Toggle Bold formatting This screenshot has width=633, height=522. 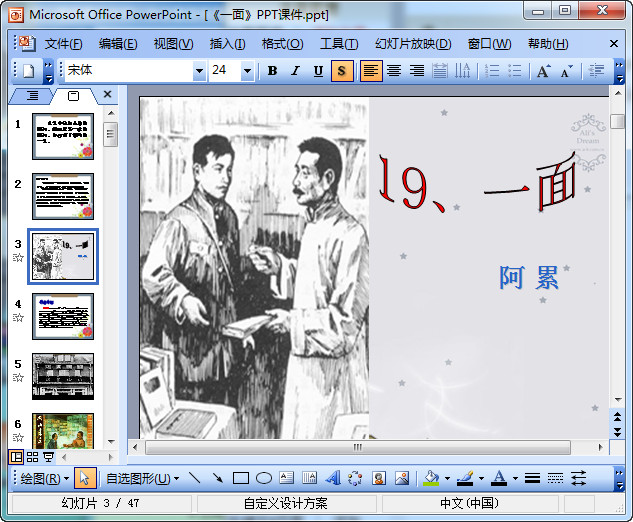tap(272, 71)
